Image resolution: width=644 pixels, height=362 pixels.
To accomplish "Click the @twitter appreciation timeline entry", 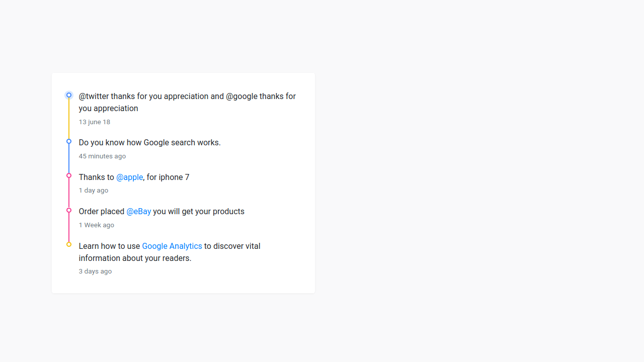I will tap(187, 102).
